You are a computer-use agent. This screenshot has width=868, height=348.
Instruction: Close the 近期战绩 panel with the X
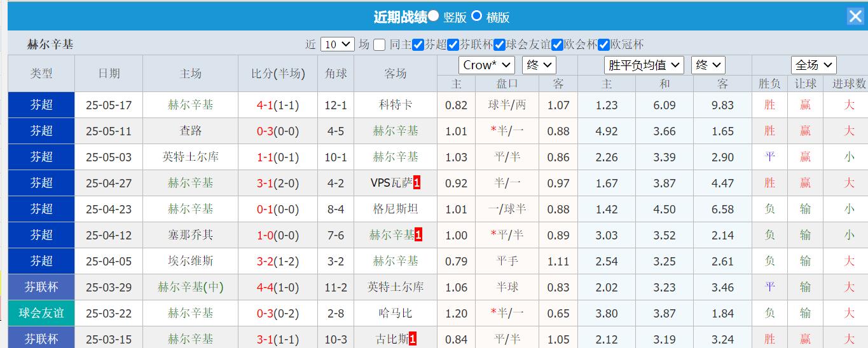pyautogui.click(x=855, y=17)
